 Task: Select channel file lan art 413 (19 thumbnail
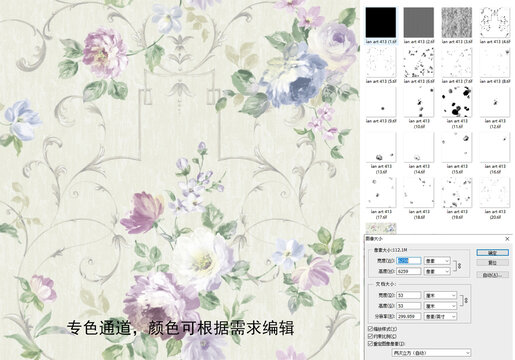(x=457, y=193)
